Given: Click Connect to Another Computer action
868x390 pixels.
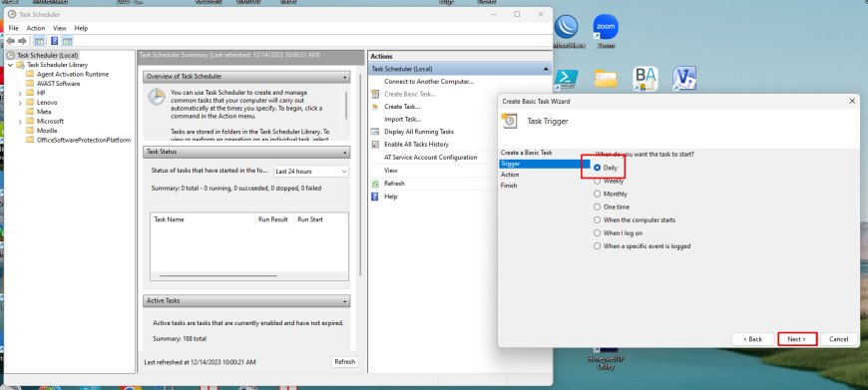Looking at the screenshot, I should coord(429,82).
